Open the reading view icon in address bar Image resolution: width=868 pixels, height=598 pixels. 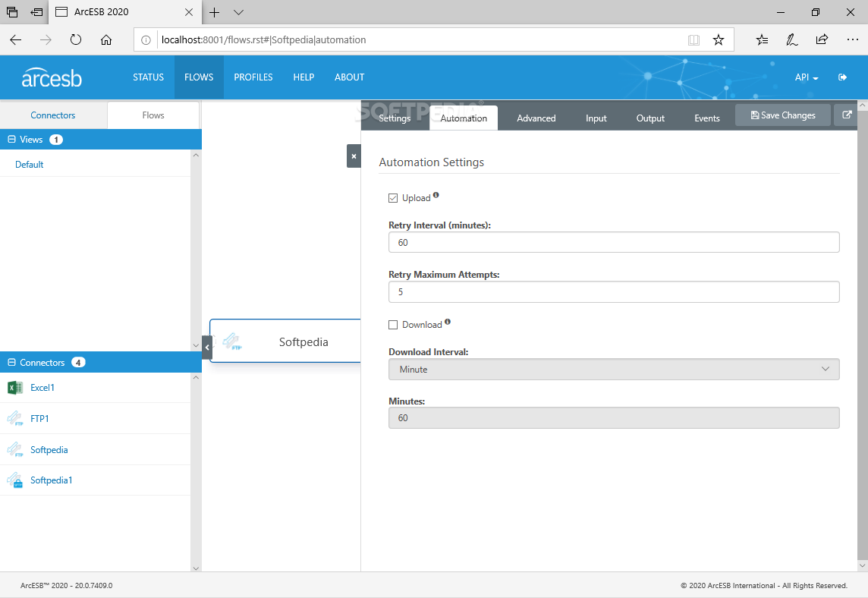coord(693,40)
